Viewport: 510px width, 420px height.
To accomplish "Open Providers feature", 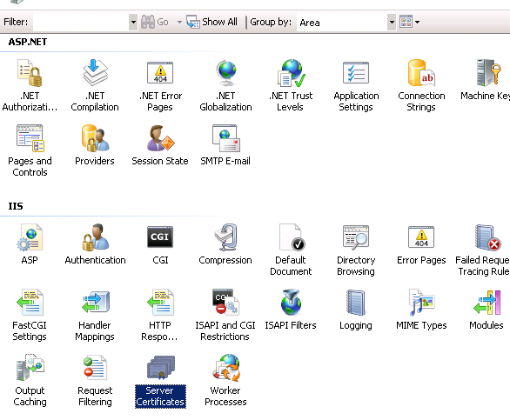I will 95,145.
